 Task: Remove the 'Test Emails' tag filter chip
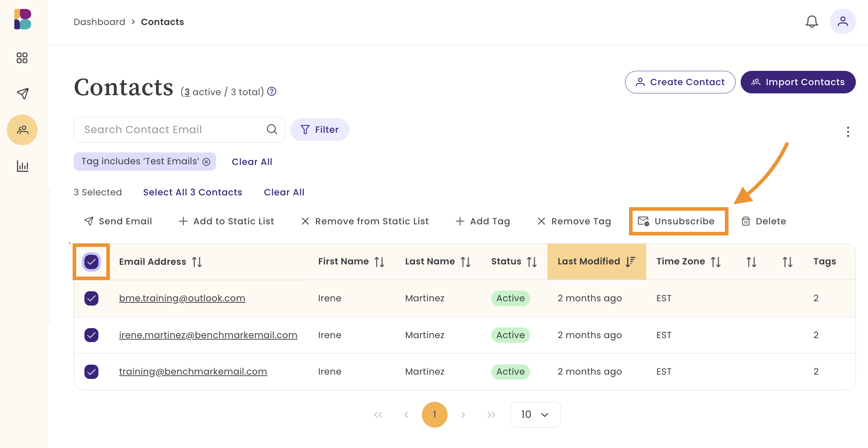[x=206, y=162]
